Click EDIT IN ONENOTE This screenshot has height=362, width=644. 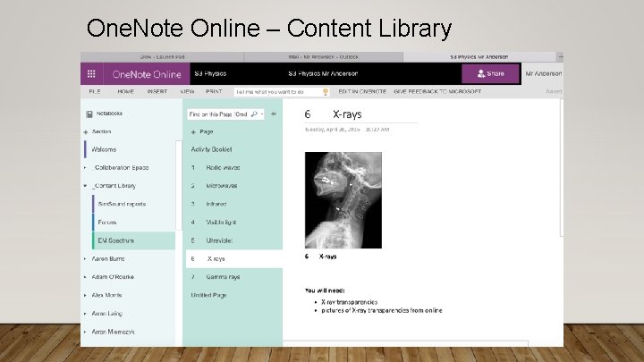(x=362, y=91)
